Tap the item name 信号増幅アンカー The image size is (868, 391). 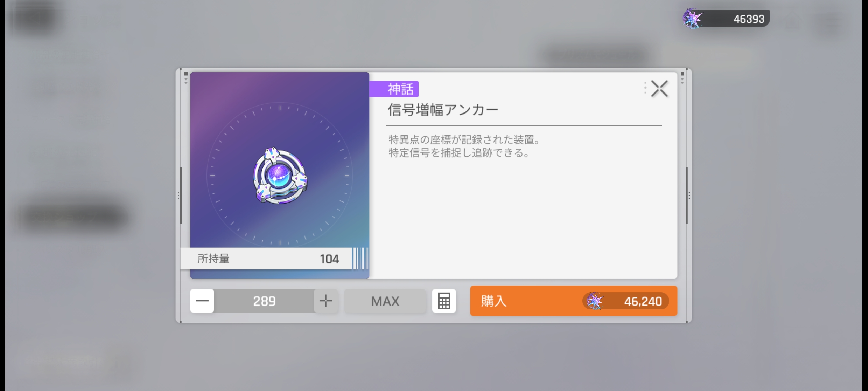[x=443, y=110]
